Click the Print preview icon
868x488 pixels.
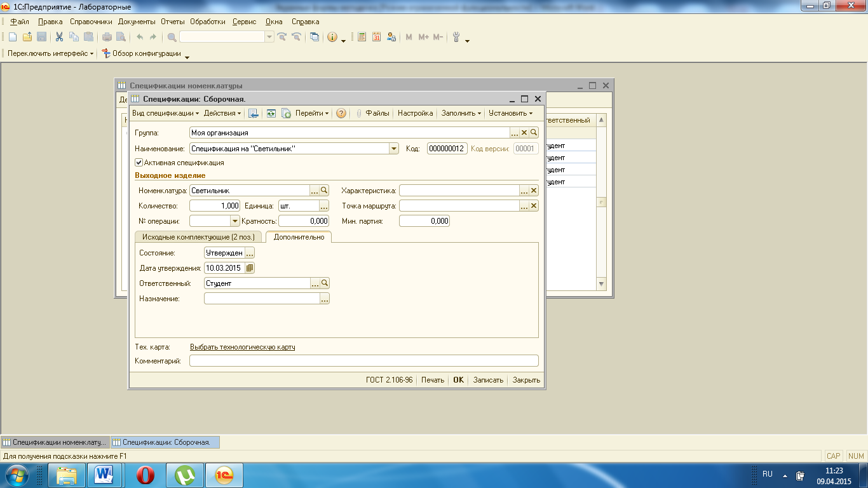[x=121, y=37]
